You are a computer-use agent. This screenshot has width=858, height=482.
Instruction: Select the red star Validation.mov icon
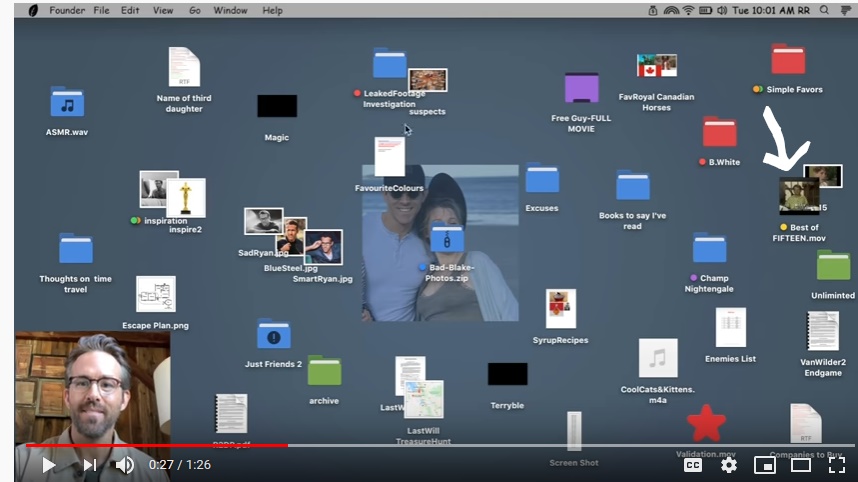tap(706, 424)
